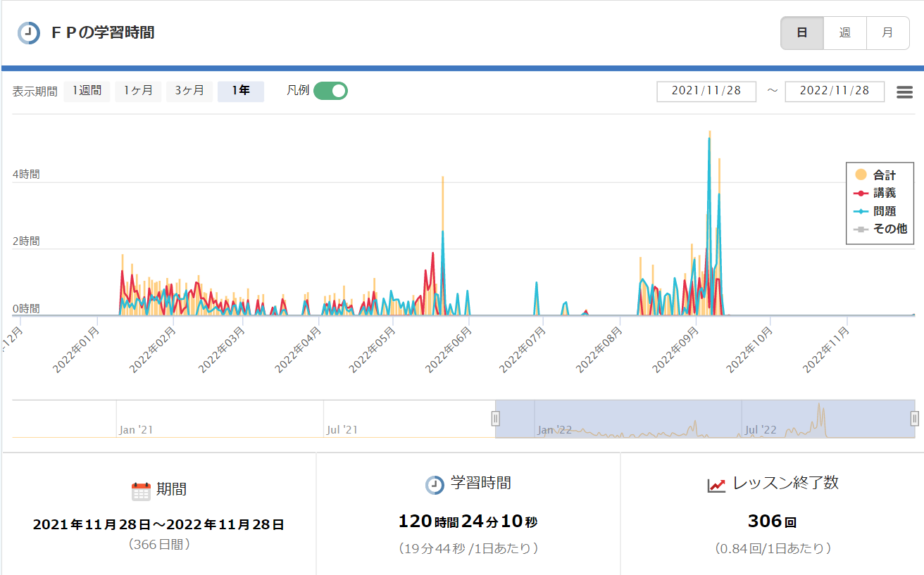Click the clock icon next to 学習時間
924x575 pixels.
(435, 485)
